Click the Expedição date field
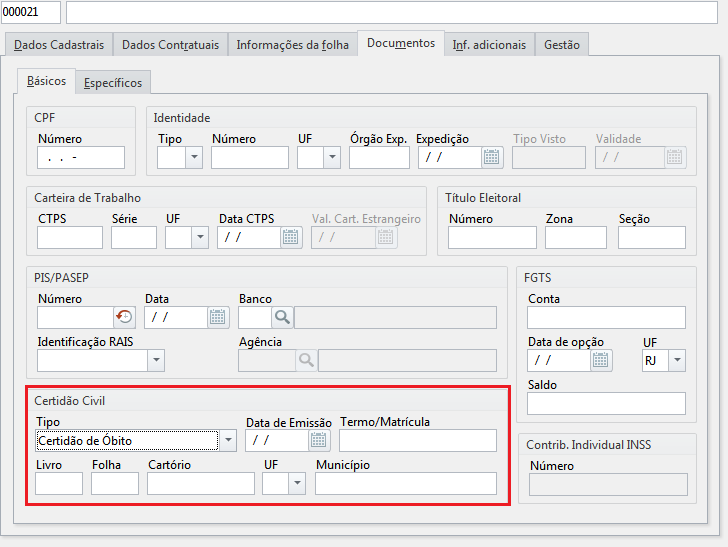 (449, 157)
